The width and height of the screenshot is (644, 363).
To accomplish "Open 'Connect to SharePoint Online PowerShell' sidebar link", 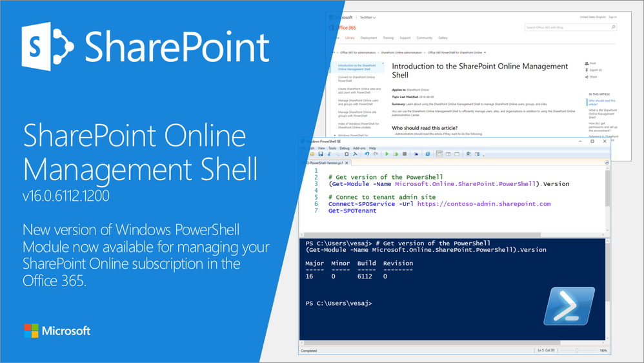I will click(x=356, y=79).
